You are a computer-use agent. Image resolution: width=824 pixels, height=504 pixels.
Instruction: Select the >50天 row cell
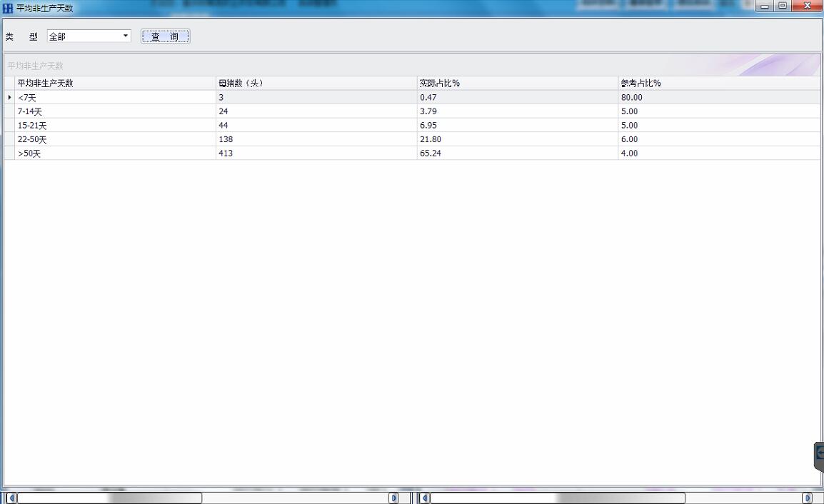tap(115, 153)
